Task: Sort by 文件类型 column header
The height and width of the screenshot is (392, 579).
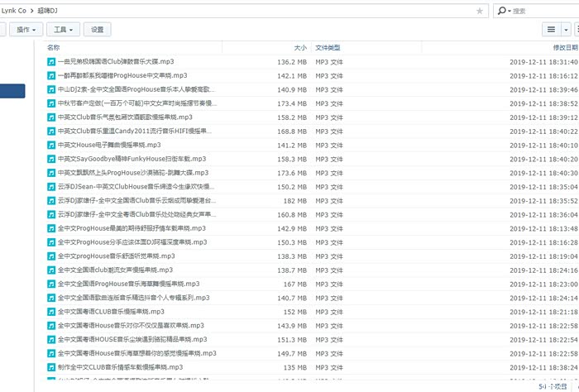Action: pyautogui.click(x=328, y=48)
